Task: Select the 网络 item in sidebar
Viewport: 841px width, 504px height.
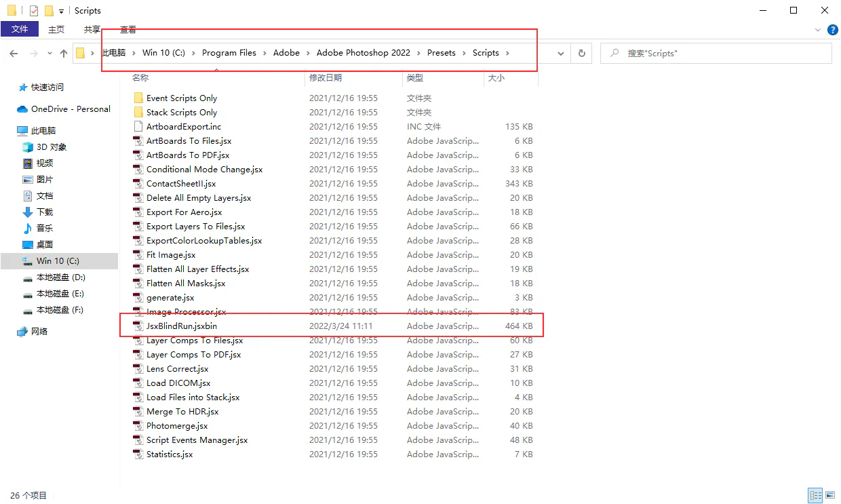Action: click(39, 332)
